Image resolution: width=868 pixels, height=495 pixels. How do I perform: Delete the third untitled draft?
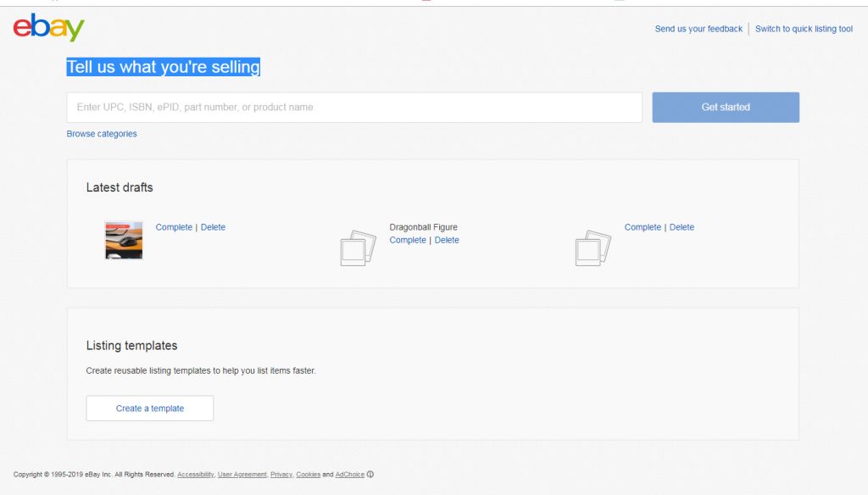[682, 227]
